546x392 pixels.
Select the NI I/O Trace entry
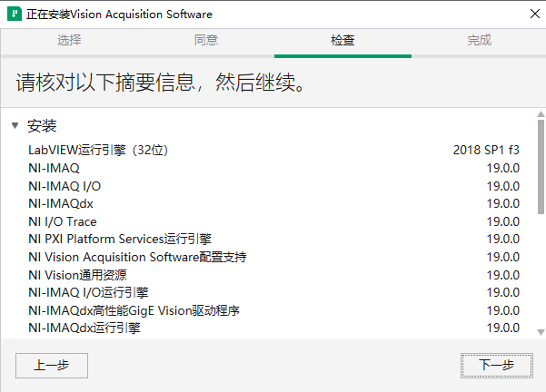point(62,221)
